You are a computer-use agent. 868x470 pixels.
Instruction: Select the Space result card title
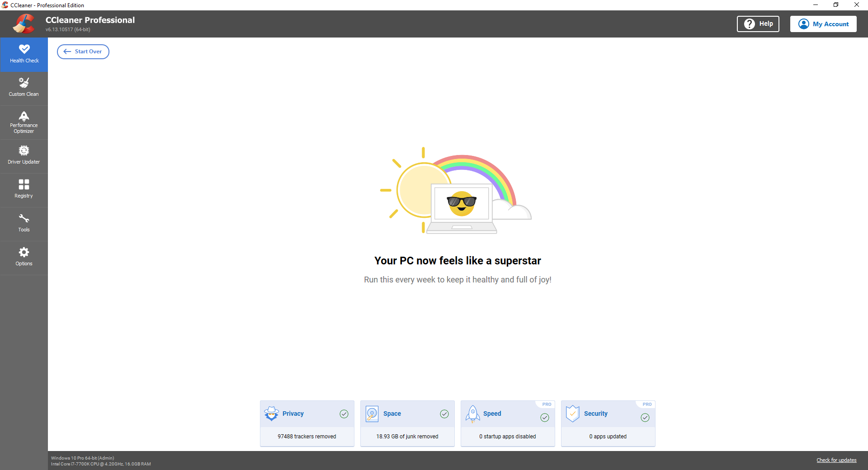(392, 414)
